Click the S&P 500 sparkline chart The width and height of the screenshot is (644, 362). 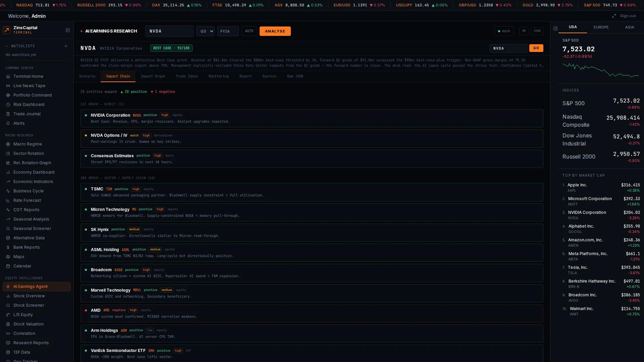click(601, 70)
